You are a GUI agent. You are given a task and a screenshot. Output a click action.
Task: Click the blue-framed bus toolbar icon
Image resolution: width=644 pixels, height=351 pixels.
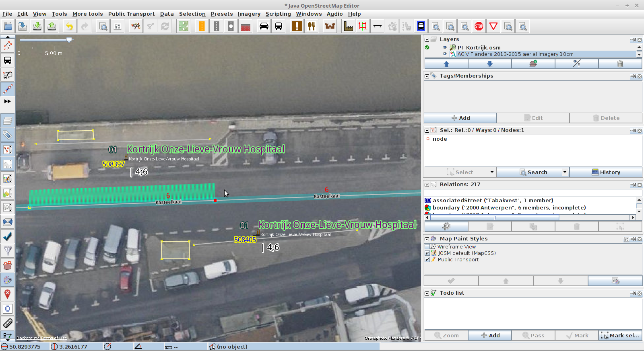click(x=421, y=27)
